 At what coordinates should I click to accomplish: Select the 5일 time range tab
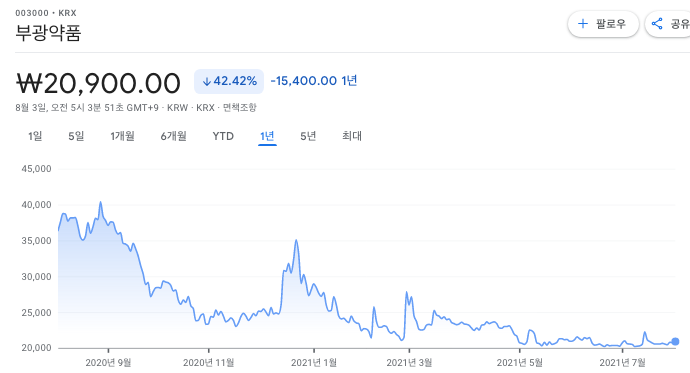click(x=76, y=136)
